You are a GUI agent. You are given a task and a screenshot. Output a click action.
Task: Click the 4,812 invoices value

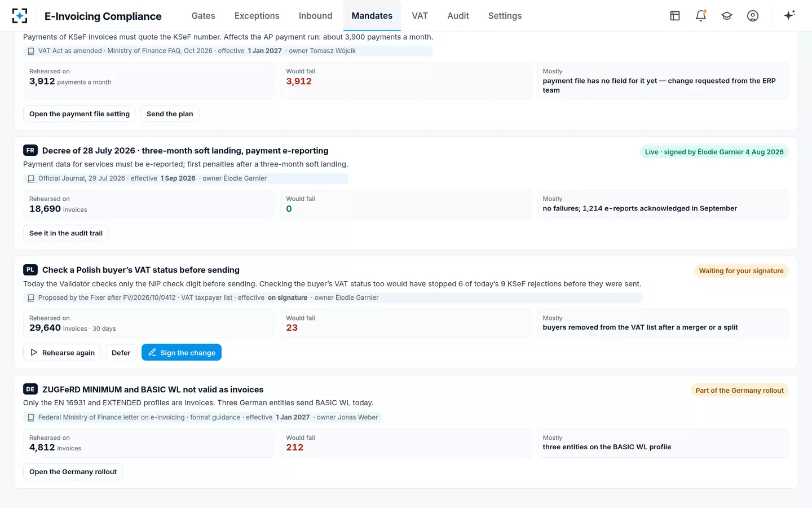pos(55,448)
